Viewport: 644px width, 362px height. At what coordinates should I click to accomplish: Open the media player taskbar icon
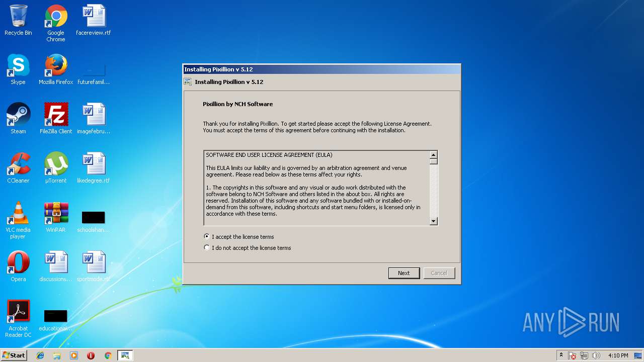pyautogui.click(x=74, y=355)
